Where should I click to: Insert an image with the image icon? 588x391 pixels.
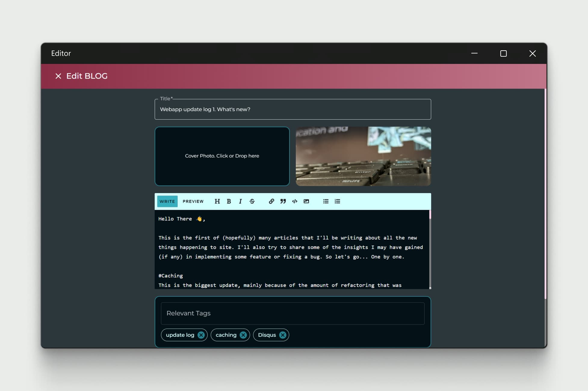click(x=306, y=201)
